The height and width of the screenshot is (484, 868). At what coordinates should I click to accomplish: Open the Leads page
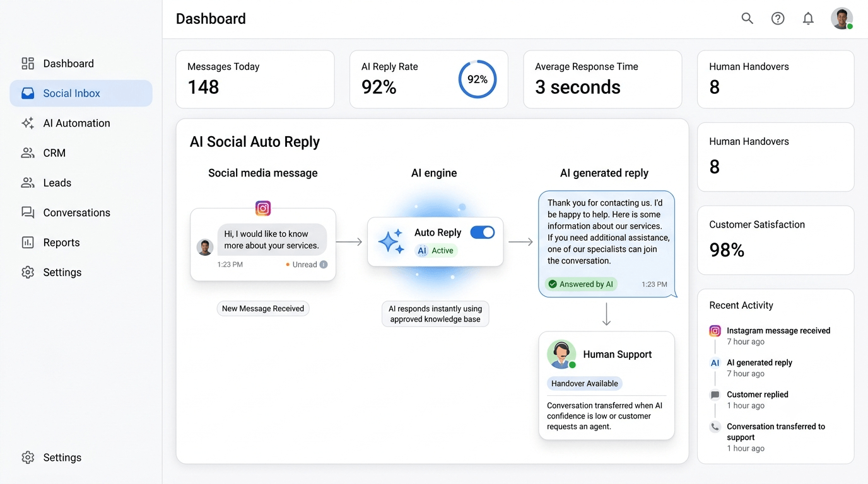coord(81,183)
